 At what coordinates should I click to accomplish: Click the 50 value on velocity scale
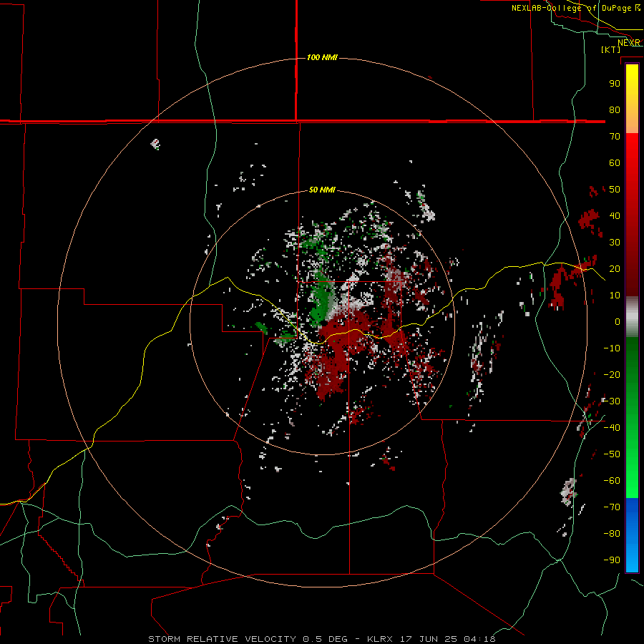point(615,190)
